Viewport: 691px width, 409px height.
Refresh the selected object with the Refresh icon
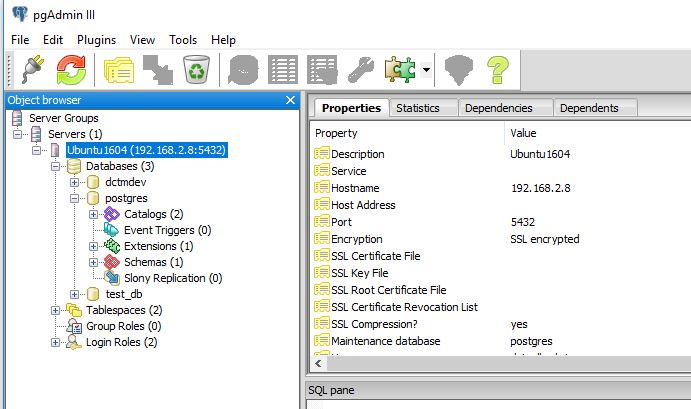point(71,70)
